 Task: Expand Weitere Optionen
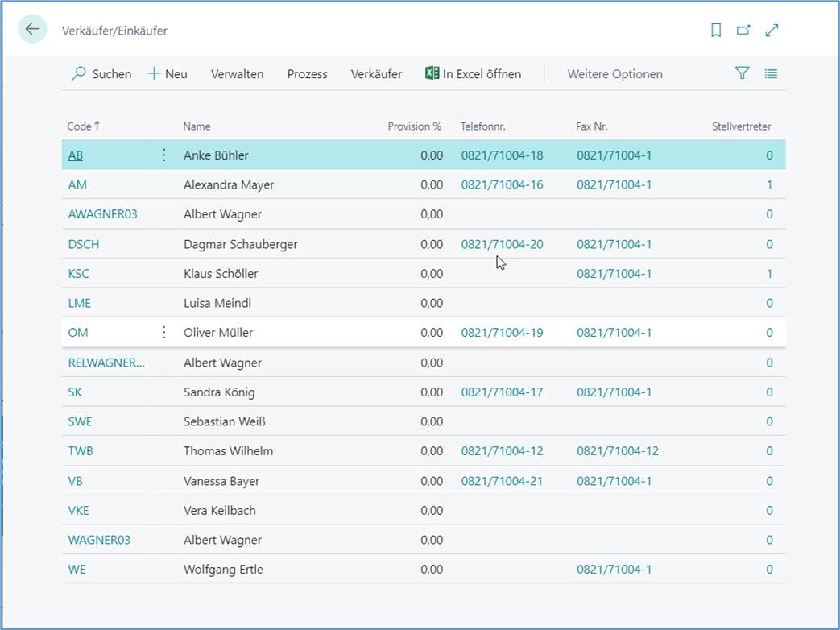tap(614, 74)
